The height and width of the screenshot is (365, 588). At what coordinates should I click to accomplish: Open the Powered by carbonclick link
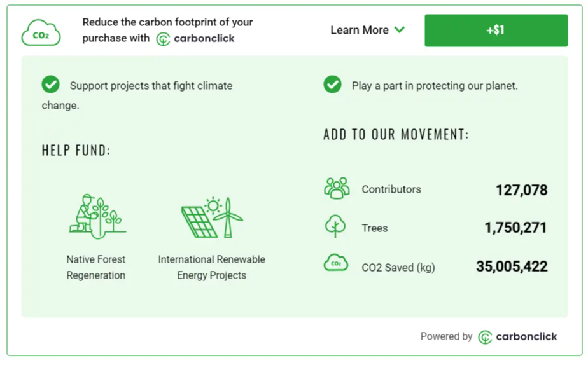tap(489, 337)
